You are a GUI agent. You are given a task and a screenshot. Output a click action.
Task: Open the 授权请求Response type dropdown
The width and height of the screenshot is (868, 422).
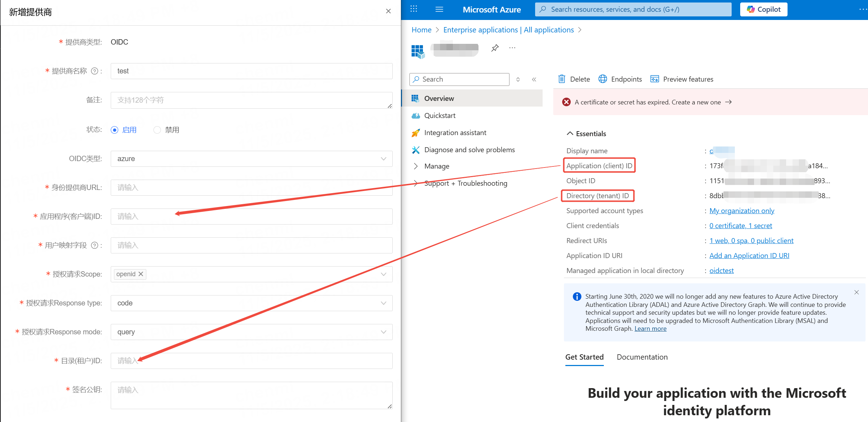[383, 303]
